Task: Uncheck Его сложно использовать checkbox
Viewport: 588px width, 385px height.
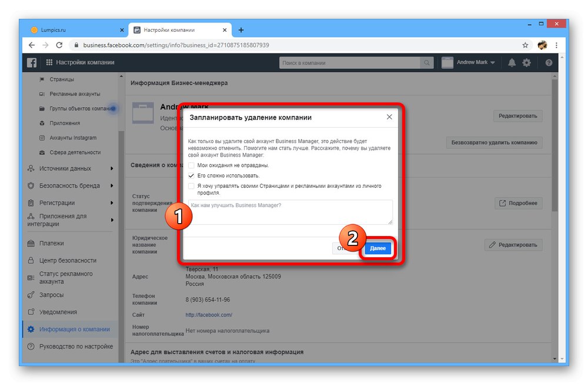Action: 191,175
